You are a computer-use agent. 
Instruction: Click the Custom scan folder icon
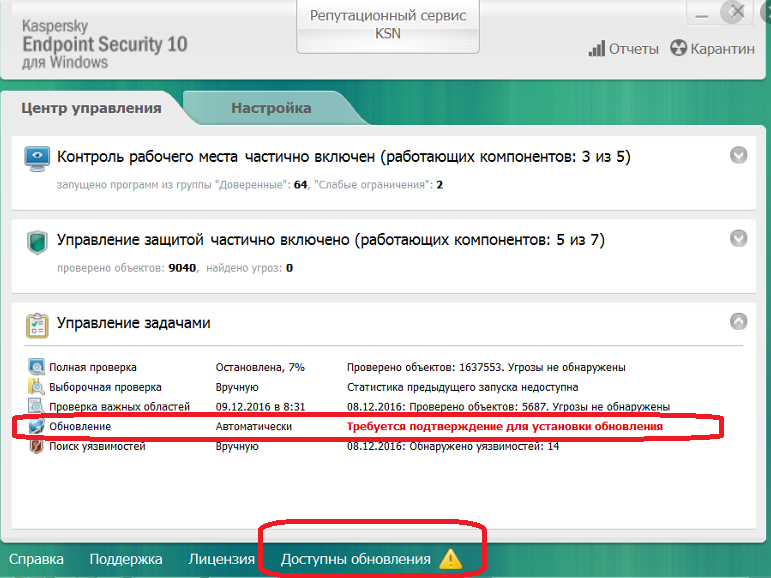tap(36, 387)
